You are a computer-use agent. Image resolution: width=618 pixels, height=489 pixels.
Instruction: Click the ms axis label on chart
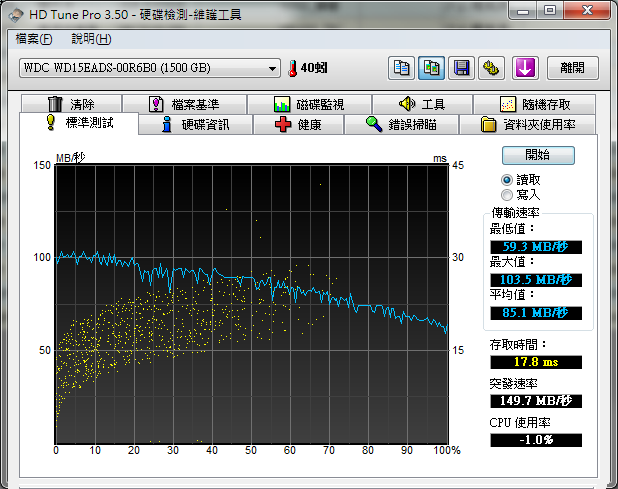(x=440, y=159)
